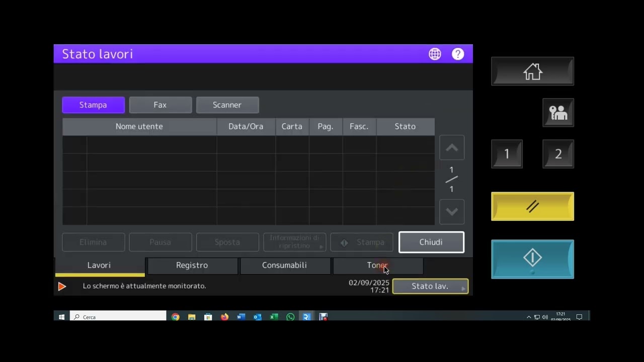Click the Cerca taskbar search box
Viewport: 644px width, 362px height.
(x=118, y=317)
